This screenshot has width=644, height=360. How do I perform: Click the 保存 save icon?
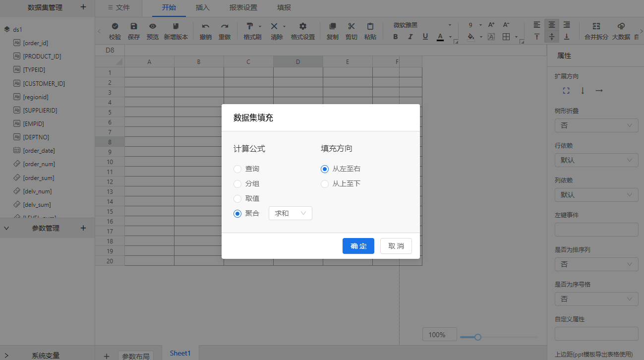point(134,26)
